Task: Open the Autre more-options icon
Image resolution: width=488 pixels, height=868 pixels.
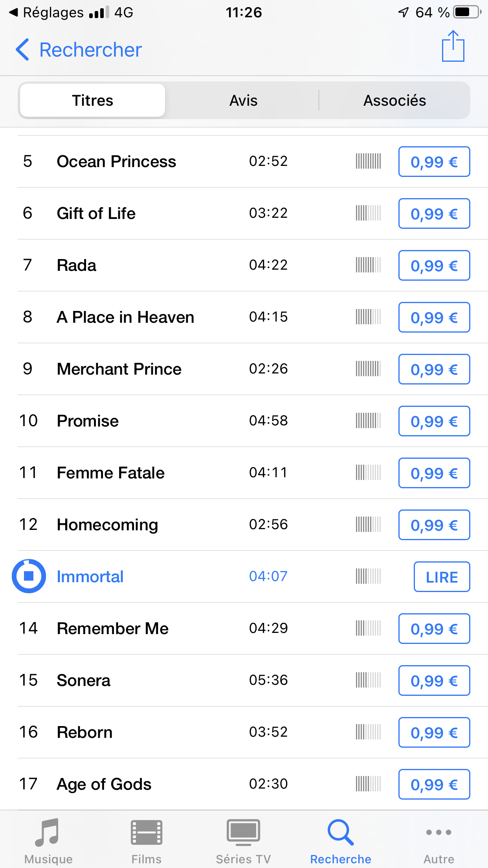Action: click(x=438, y=832)
